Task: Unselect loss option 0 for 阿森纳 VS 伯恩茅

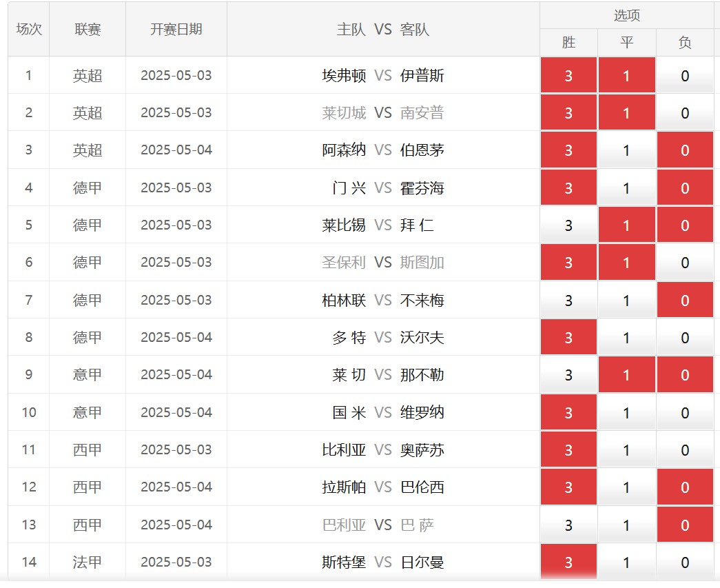Action: point(685,150)
